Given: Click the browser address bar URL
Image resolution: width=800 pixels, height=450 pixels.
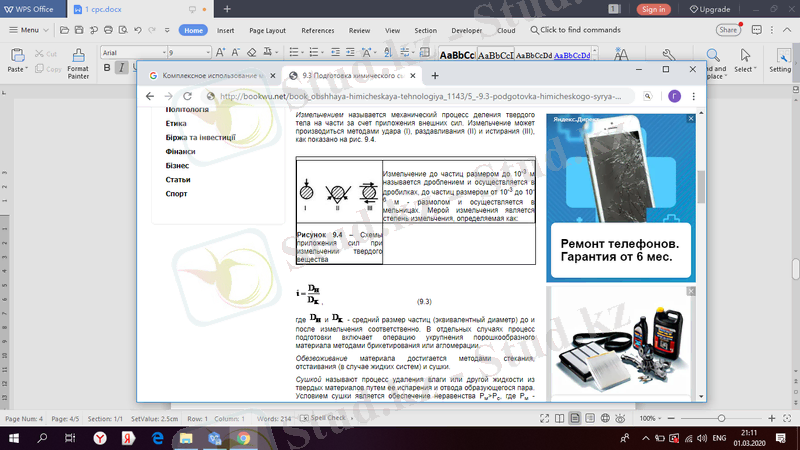Looking at the screenshot, I should [420, 97].
